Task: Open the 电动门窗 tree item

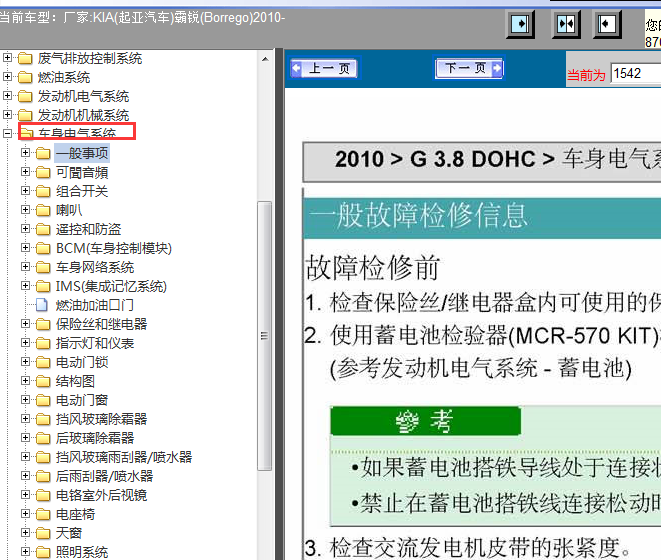Action: pos(82,400)
